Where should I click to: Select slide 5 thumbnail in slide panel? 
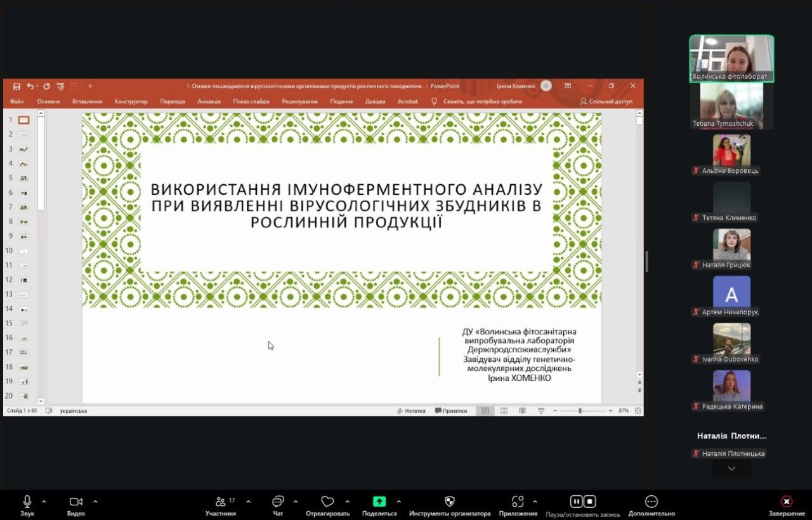point(23,178)
